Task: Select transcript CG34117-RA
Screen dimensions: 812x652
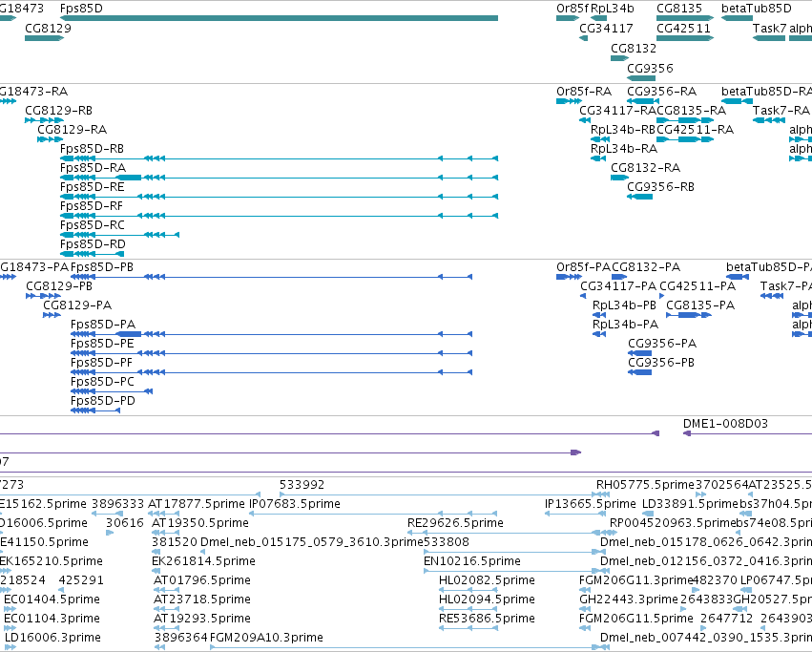Action: pyautogui.click(x=617, y=111)
